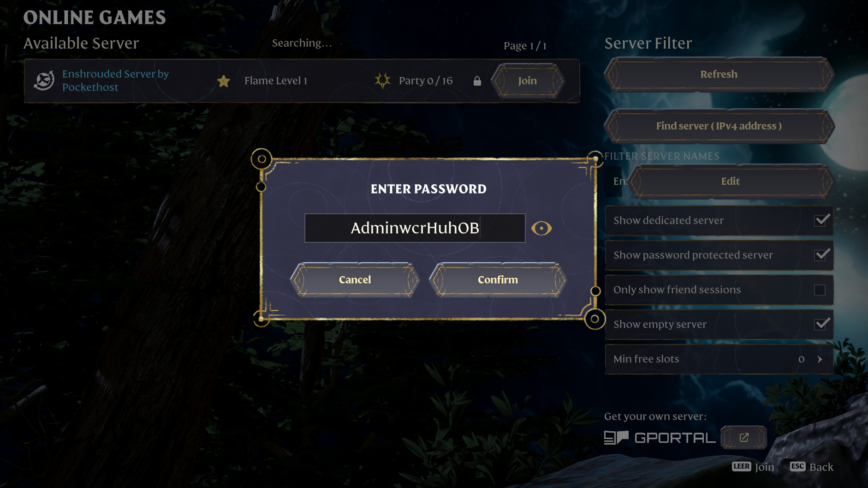Click the server globe icon

[x=44, y=81]
